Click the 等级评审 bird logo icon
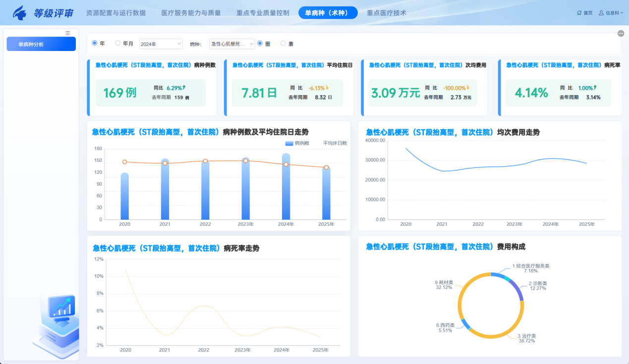This screenshot has width=629, height=364. pos(20,13)
